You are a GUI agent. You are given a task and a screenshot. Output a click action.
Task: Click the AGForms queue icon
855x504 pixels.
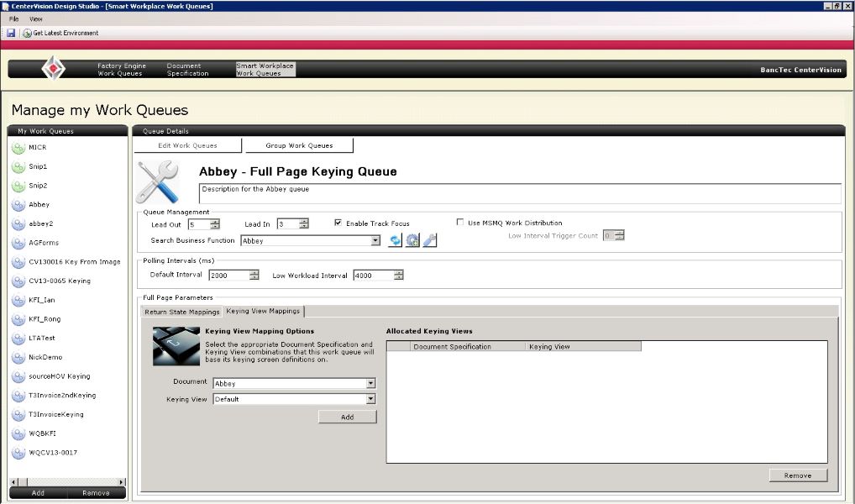(18, 244)
